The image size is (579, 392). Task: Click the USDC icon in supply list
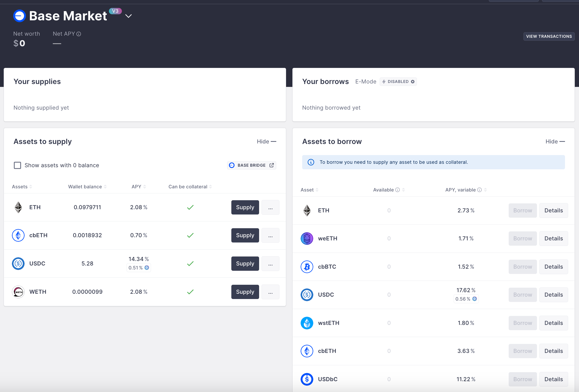(x=18, y=264)
